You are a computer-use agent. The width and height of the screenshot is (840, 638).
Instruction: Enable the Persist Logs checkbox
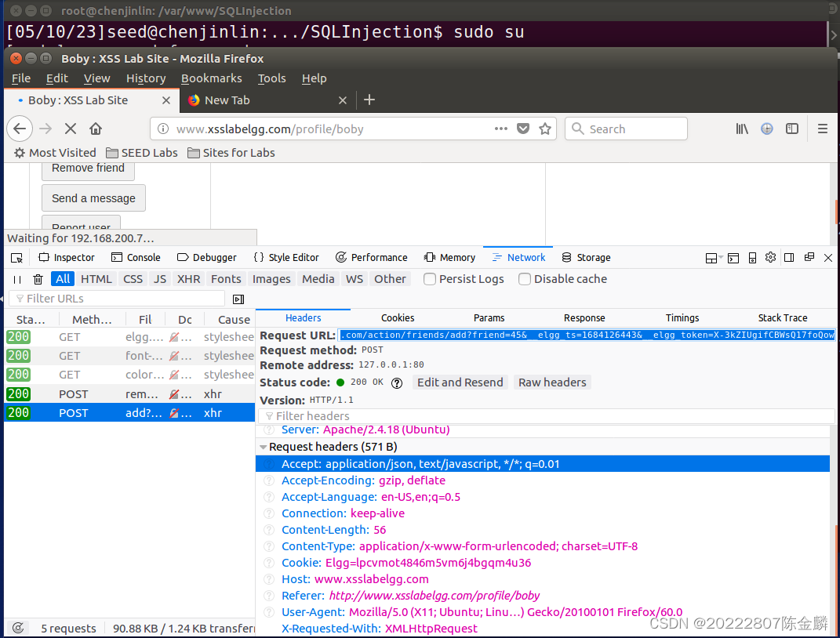pos(430,279)
